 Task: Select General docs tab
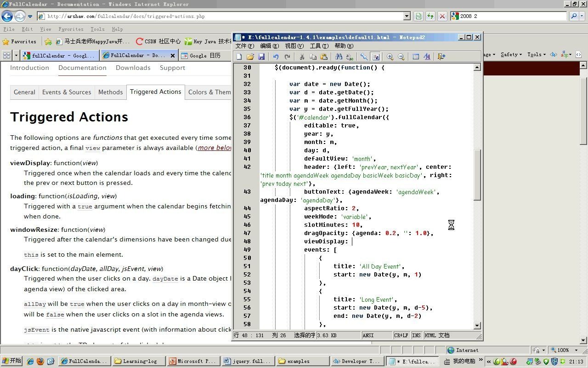(x=24, y=92)
